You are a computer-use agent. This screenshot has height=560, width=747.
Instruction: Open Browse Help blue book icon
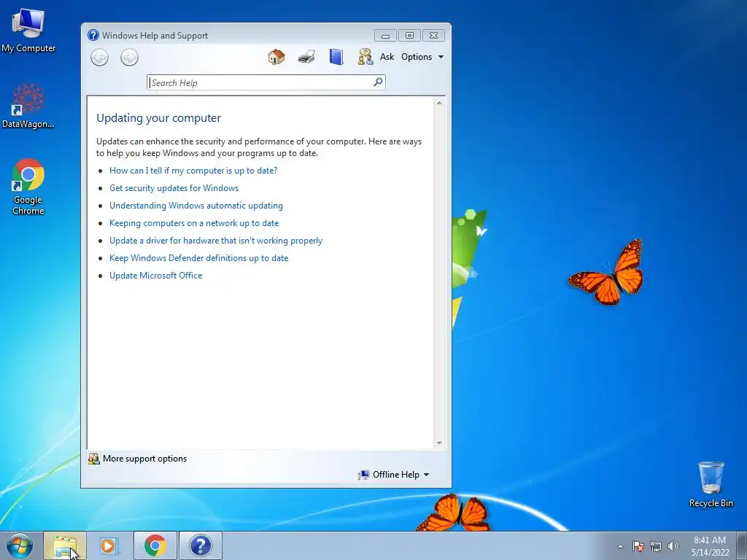pyautogui.click(x=336, y=57)
